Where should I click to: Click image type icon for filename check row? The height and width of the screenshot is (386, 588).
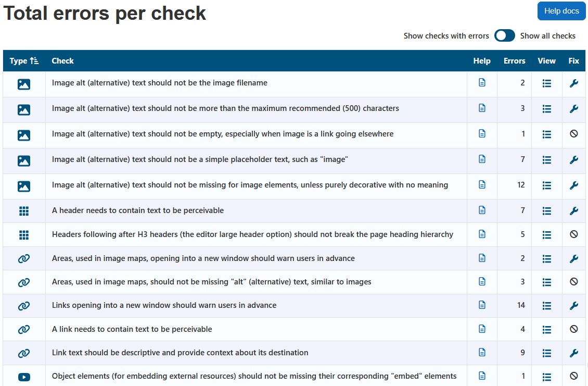(x=24, y=84)
